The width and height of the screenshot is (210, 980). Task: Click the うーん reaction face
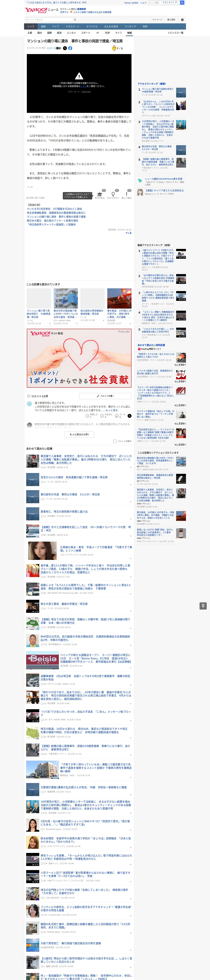click(117, 416)
